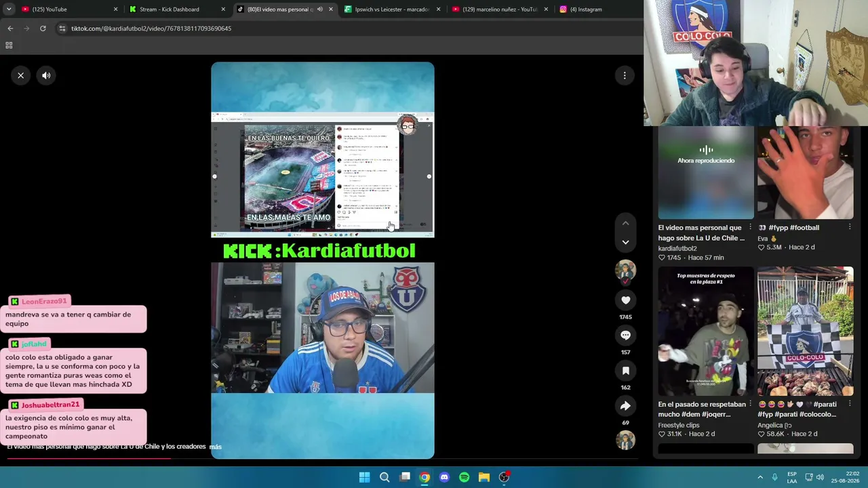Open Discord from the taskbar

point(444,477)
